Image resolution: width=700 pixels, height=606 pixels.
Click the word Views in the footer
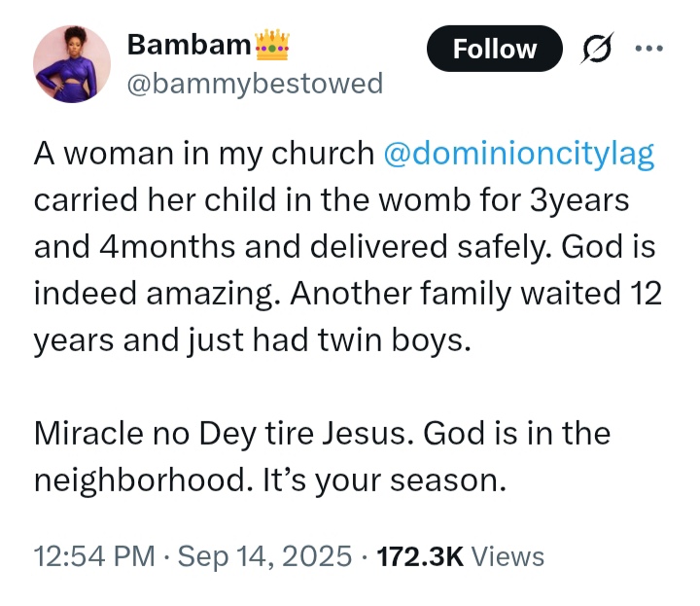(508, 556)
